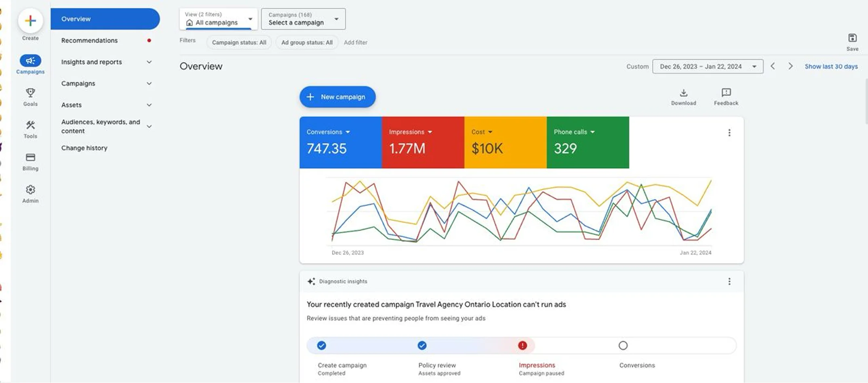
Task: Click the Save icon
Action: [852, 38]
